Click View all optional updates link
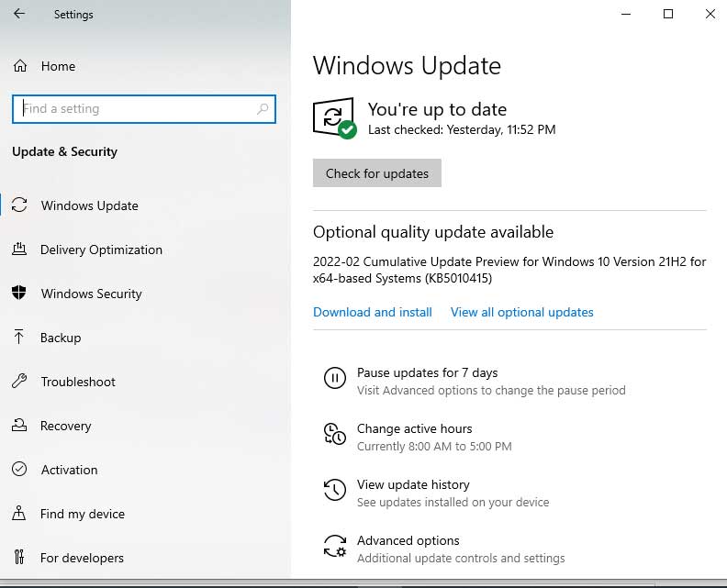 [521, 312]
